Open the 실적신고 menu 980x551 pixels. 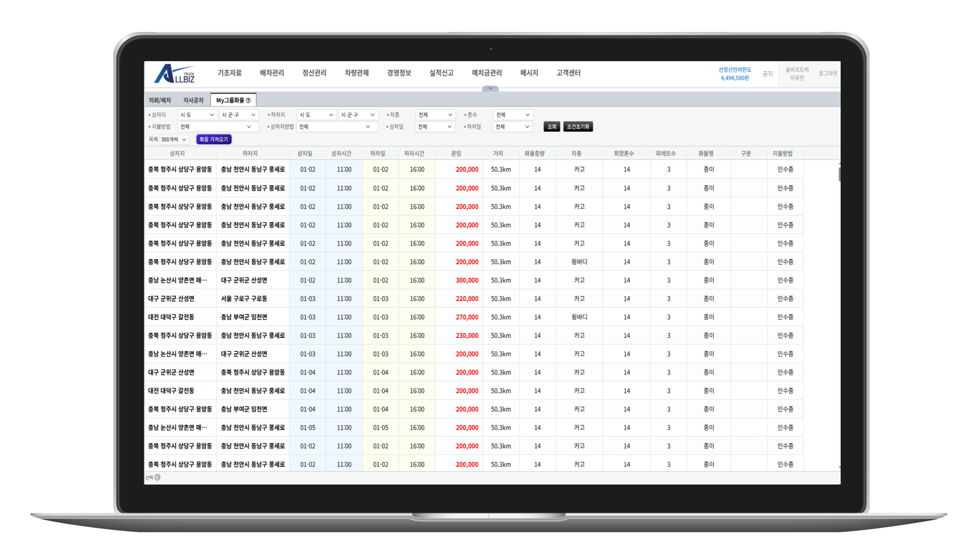(441, 73)
